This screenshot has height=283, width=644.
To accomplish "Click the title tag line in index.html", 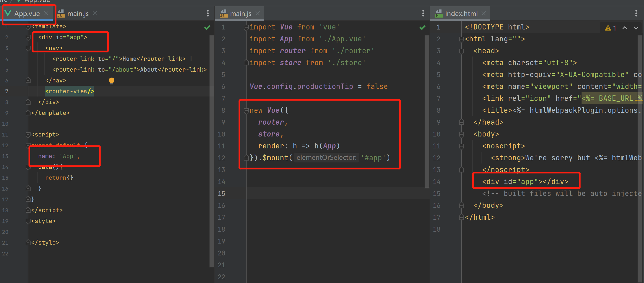I will (562, 110).
